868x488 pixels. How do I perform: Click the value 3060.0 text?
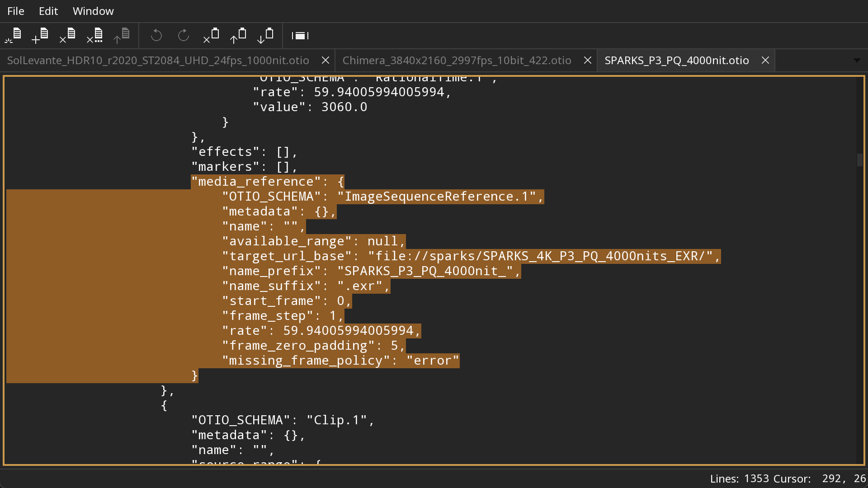pos(344,107)
